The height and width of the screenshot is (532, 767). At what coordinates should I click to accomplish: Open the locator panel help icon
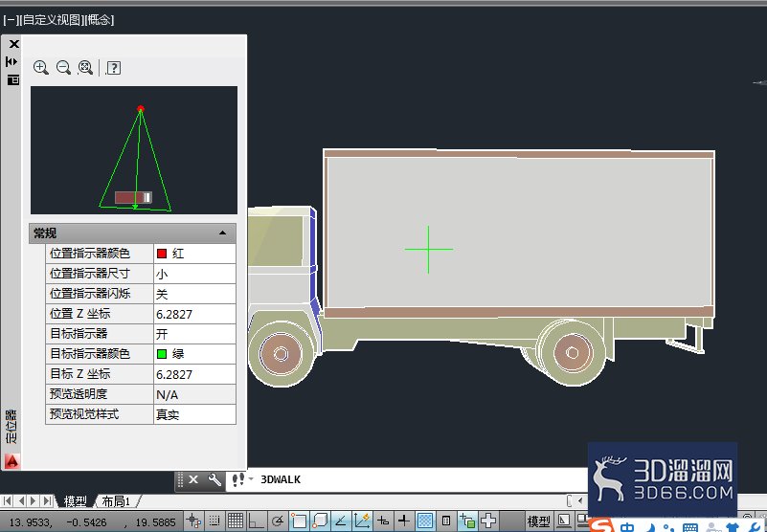coord(114,68)
